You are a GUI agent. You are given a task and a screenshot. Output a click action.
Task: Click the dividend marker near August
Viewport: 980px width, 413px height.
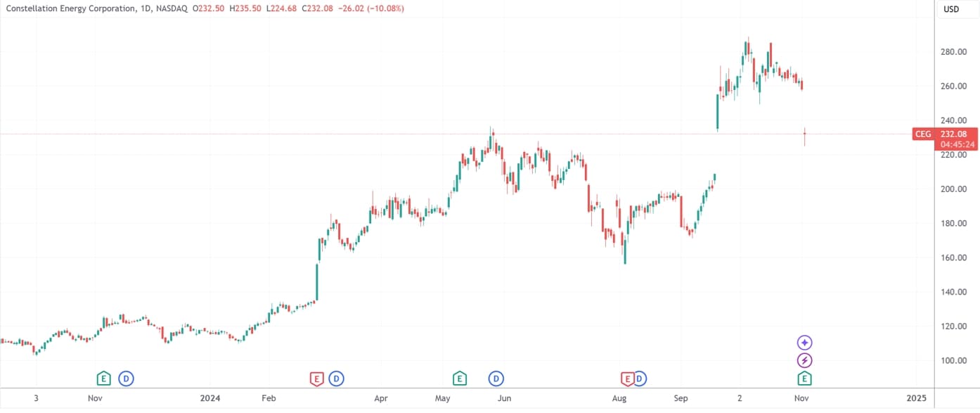coord(640,379)
